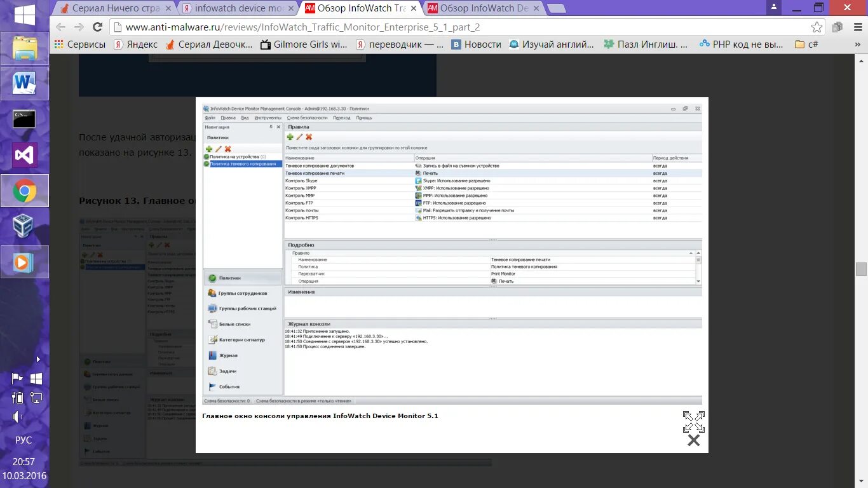This screenshot has height=488, width=868.
Task: Open Microsoft Word from the taskbar
Action: tap(25, 84)
